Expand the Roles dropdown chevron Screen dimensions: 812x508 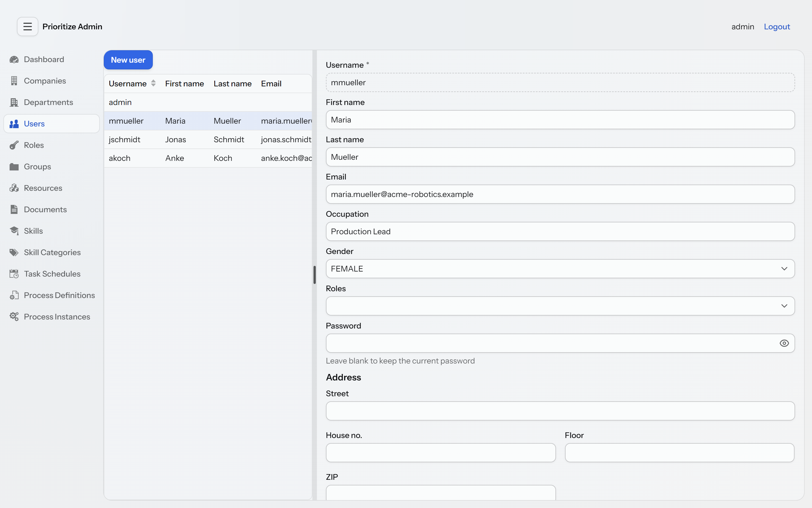click(784, 306)
